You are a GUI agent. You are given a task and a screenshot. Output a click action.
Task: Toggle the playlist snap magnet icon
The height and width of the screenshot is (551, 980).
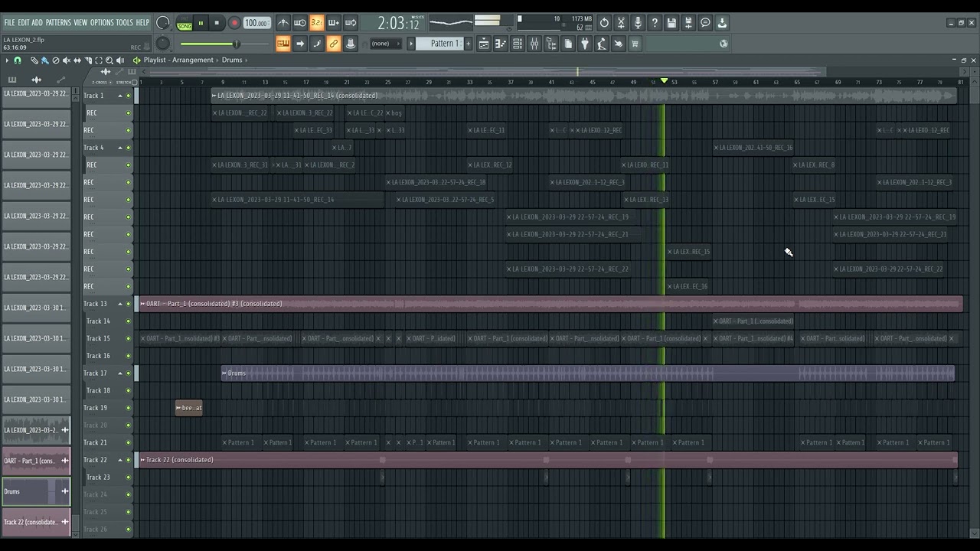[x=18, y=60]
